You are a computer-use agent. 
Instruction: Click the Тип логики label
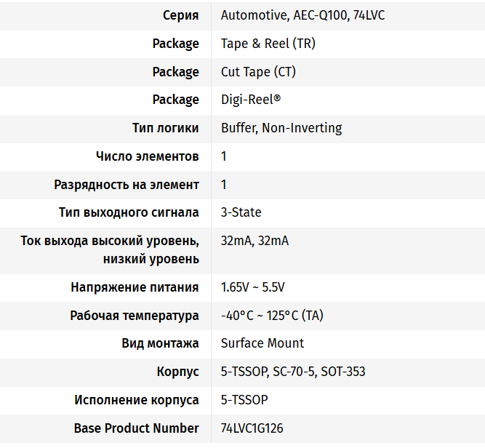coord(166,128)
